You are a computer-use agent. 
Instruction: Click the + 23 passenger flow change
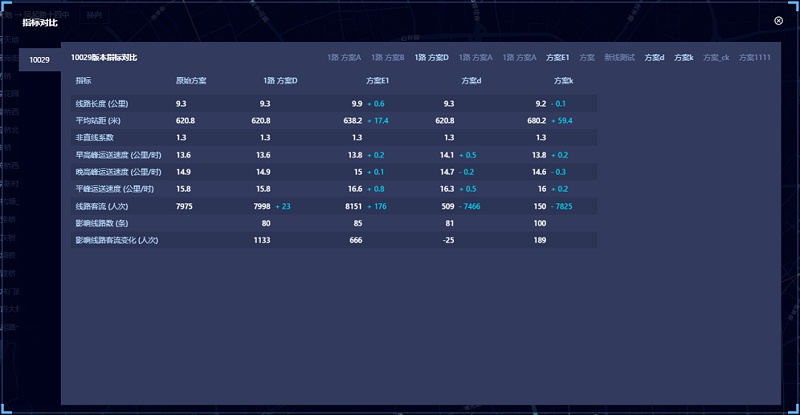(x=283, y=206)
